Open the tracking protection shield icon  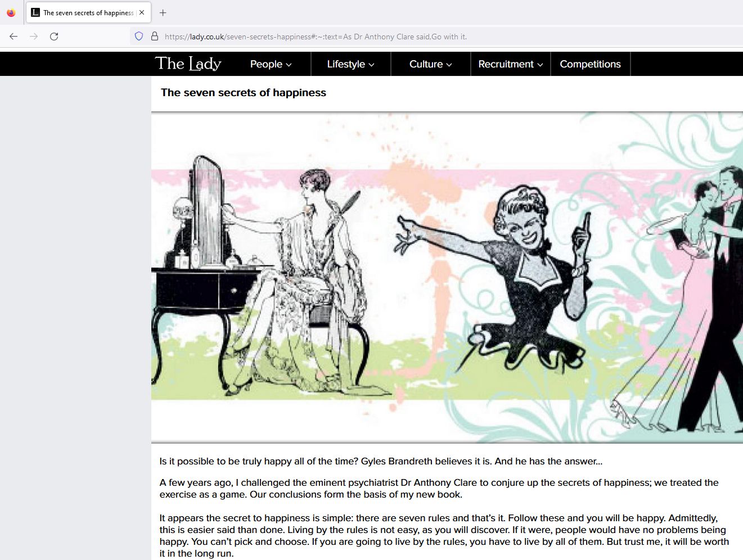tap(139, 37)
